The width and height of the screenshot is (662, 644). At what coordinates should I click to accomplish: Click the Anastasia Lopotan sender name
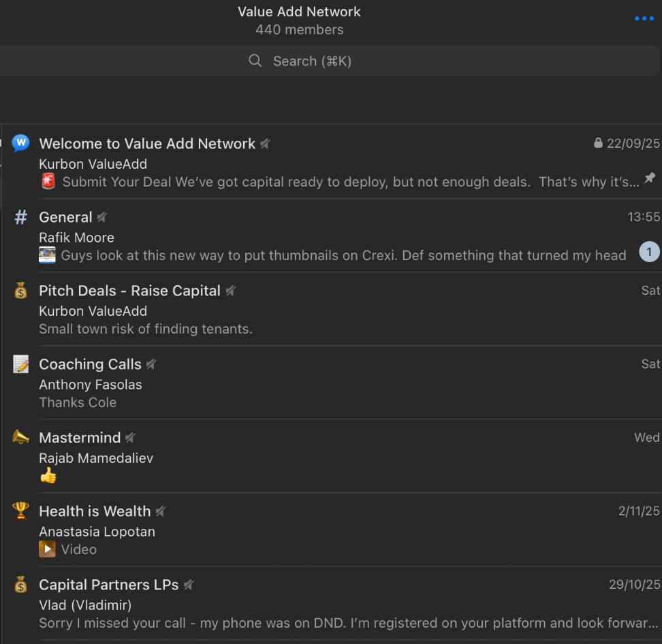(x=97, y=531)
